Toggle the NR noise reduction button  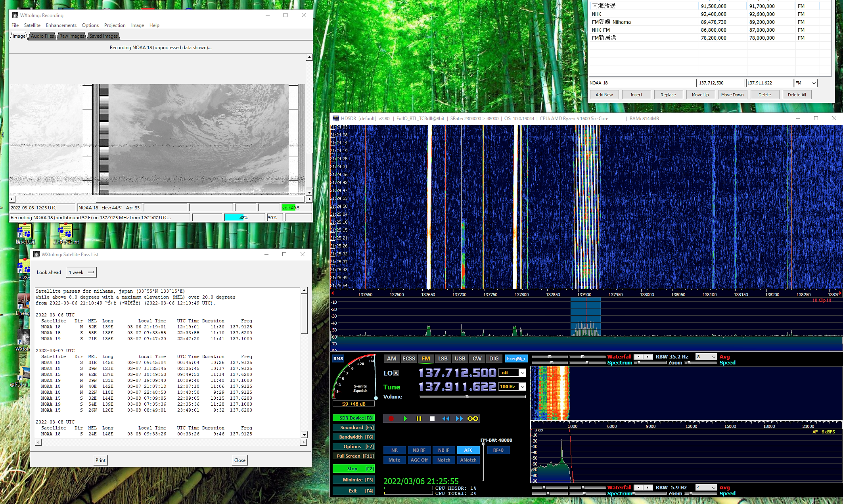395,450
